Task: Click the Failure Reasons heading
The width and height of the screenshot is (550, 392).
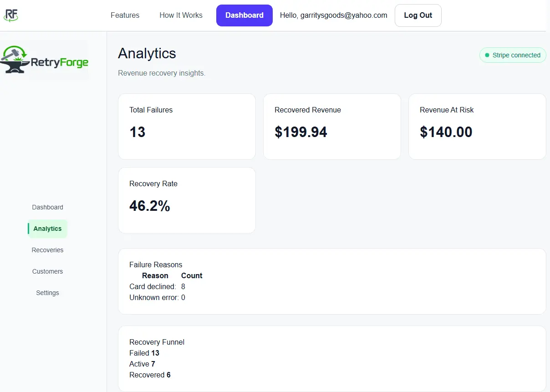Action: [156, 265]
